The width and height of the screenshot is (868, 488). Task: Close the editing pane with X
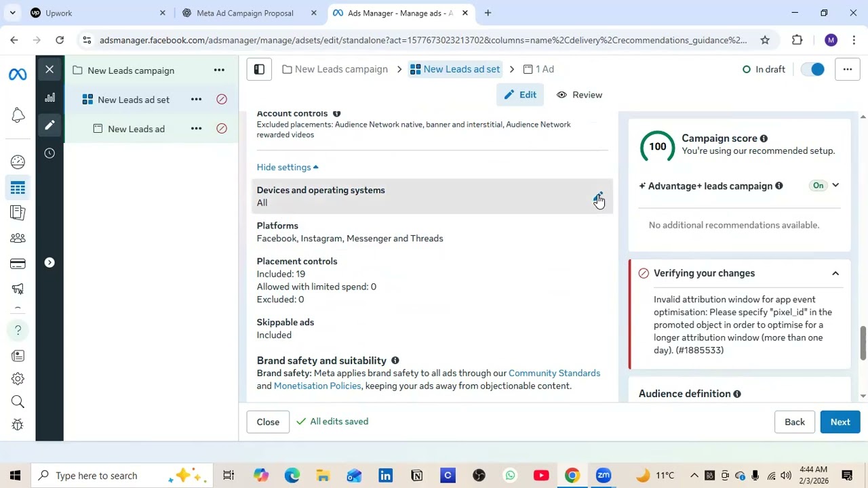pyautogui.click(x=50, y=69)
